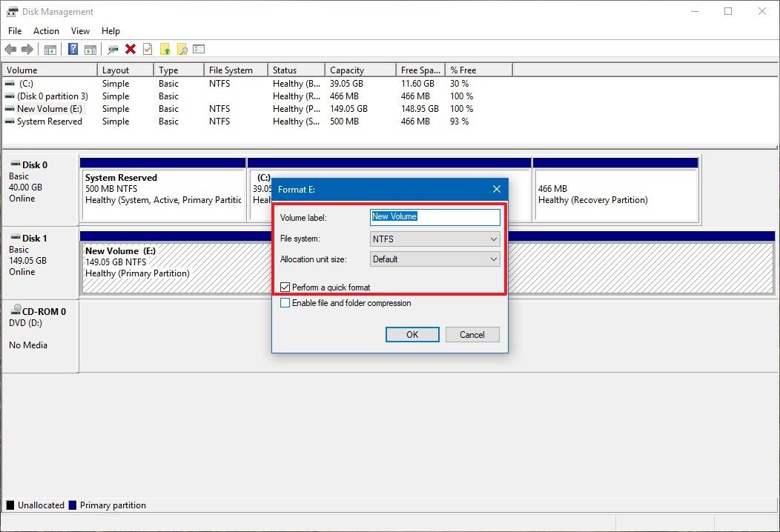780x532 pixels.
Task: Open Help using the question mark icon
Action: (72, 49)
